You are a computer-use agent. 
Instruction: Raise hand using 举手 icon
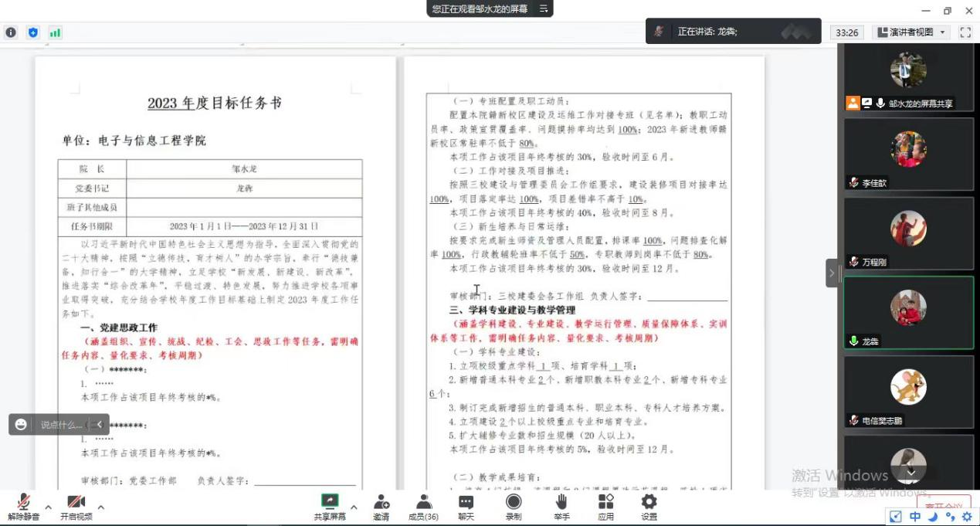click(561, 506)
